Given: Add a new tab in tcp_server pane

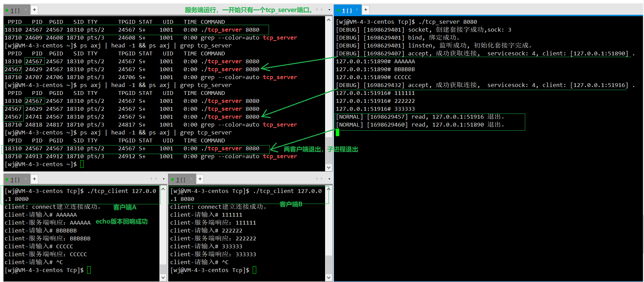Looking at the screenshot, I should point(366,10).
